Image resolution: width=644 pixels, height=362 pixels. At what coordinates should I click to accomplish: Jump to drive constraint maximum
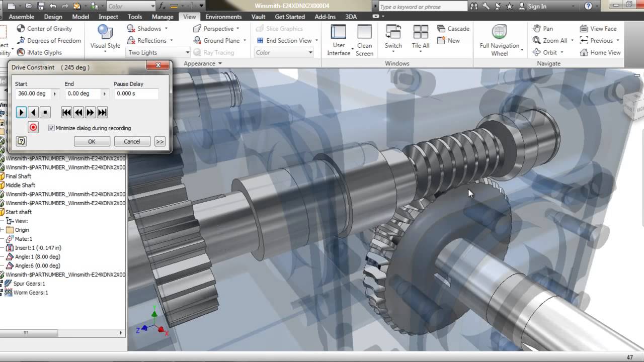102,113
